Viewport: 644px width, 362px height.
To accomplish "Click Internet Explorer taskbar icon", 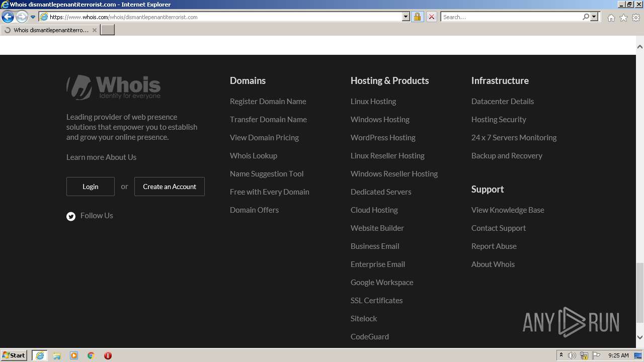I will [40, 355].
